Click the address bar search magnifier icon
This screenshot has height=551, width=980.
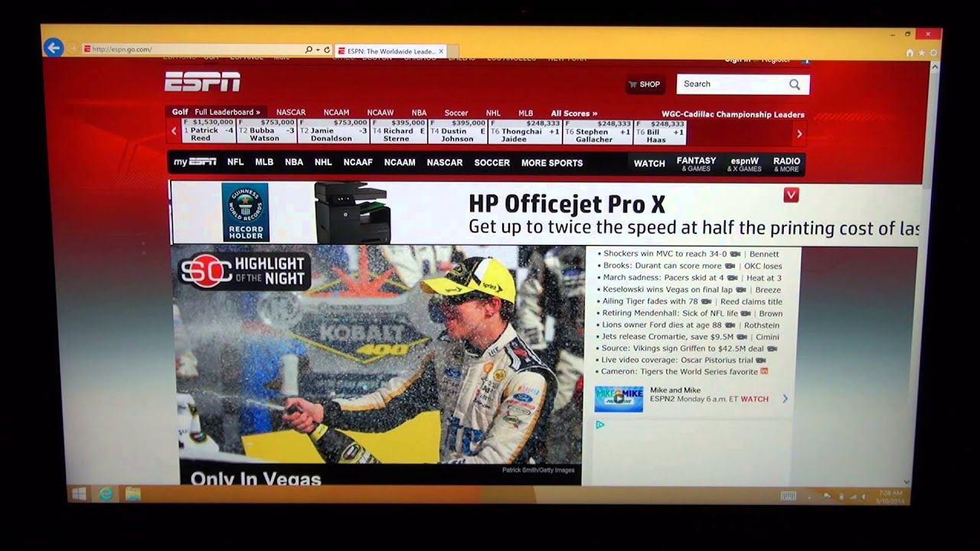[309, 50]
